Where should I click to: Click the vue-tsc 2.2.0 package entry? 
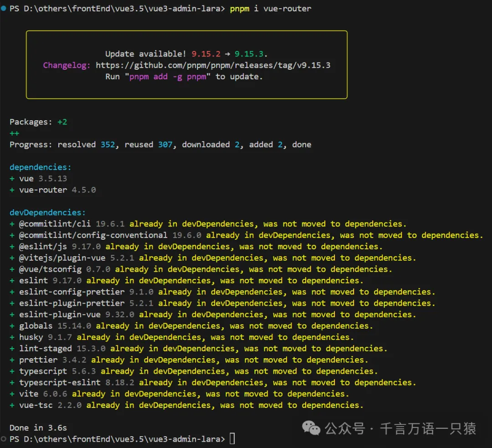[50, 405]
